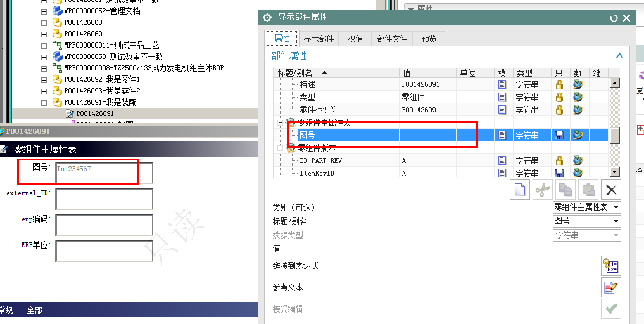Open the 标题/别名 dropdown showing 图号

tap(587, 221)
